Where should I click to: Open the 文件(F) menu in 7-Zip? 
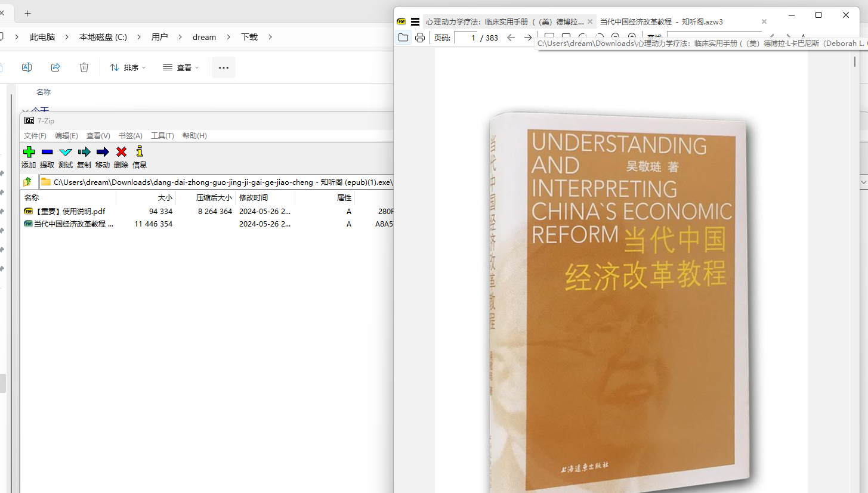tap(35, 136)
